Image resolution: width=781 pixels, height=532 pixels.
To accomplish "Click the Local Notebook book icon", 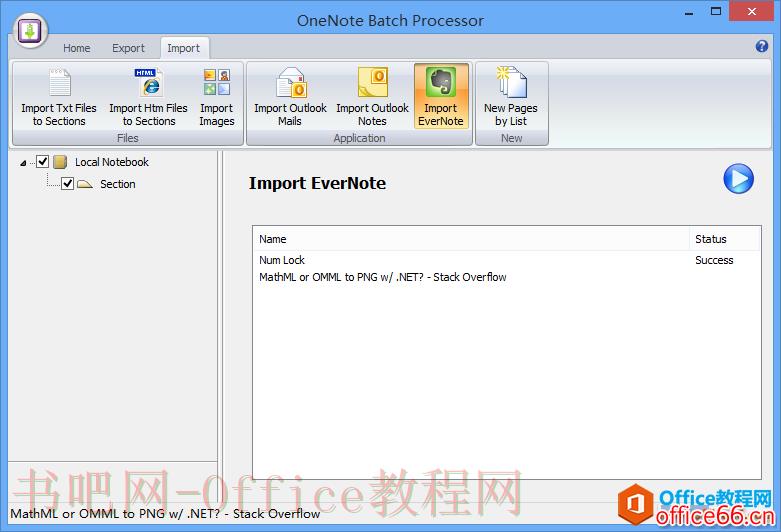I will (60, 162).
